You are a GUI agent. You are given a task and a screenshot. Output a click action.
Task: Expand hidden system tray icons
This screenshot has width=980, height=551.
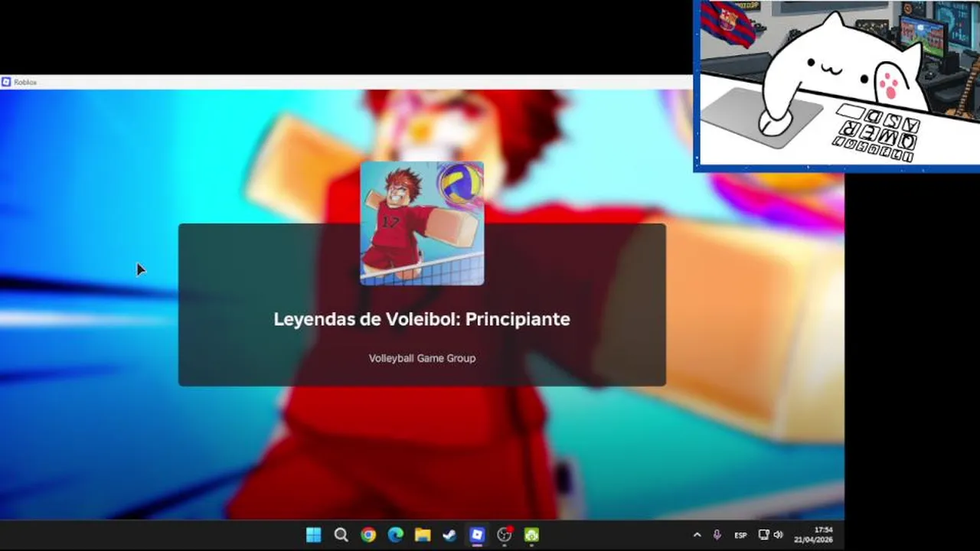[697, 535]
